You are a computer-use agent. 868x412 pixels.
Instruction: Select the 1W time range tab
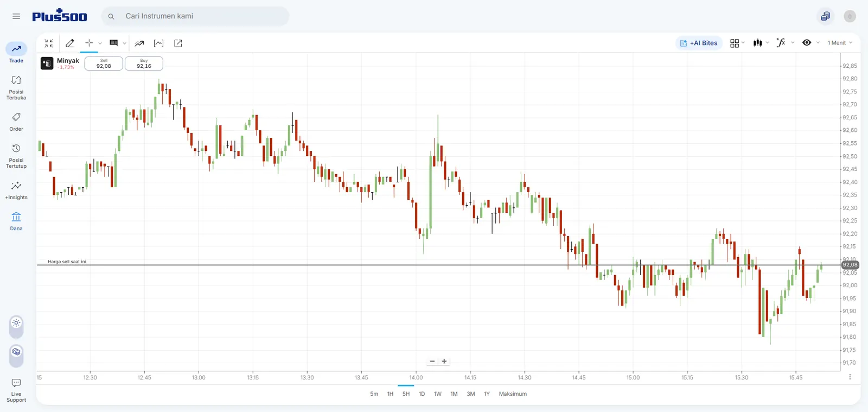pyautogui.click(x=437, y=394)
